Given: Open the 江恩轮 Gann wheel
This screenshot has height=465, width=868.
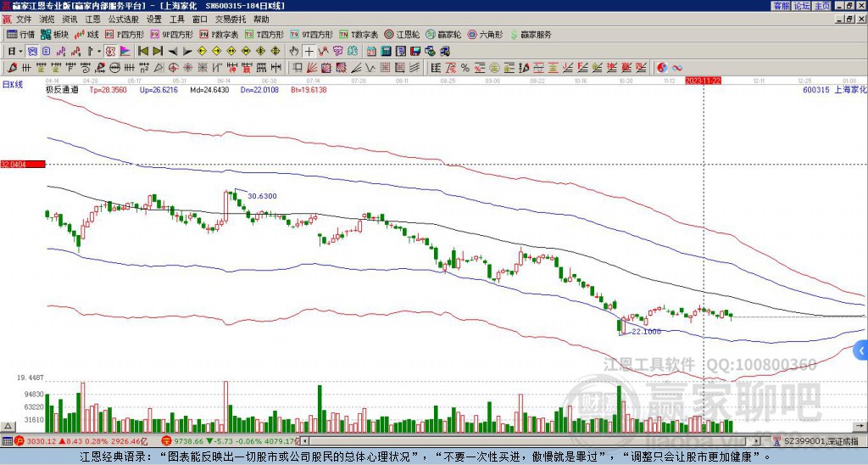Looking at the screenshot, I should 402,34.
